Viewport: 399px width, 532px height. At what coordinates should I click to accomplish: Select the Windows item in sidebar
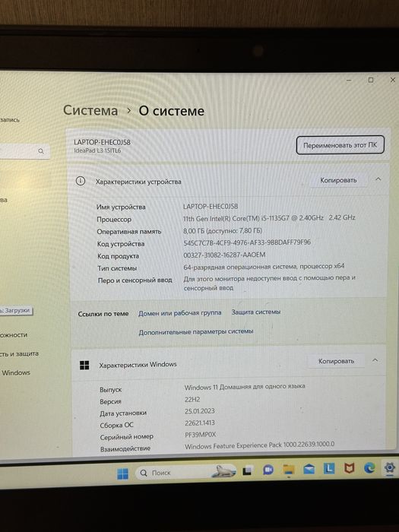(x=16, y=372)
